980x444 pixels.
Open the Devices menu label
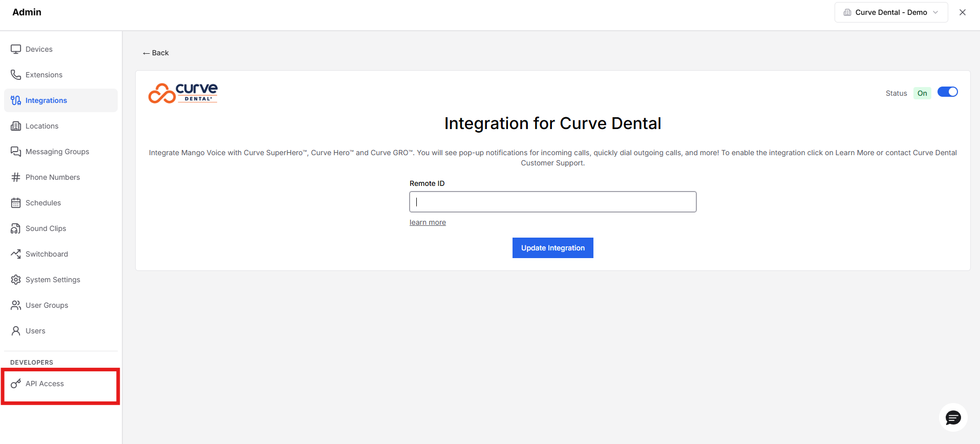coord(39,49)
